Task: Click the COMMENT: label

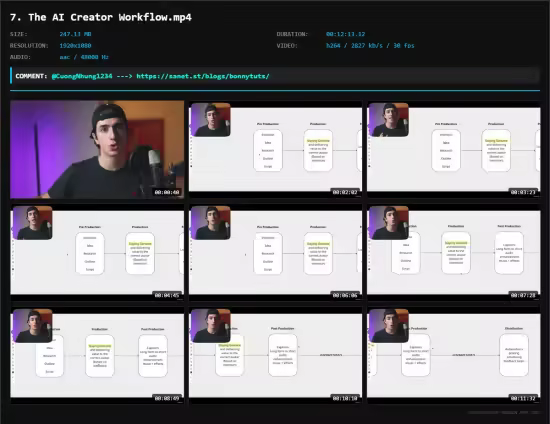Action: [31, 76]
